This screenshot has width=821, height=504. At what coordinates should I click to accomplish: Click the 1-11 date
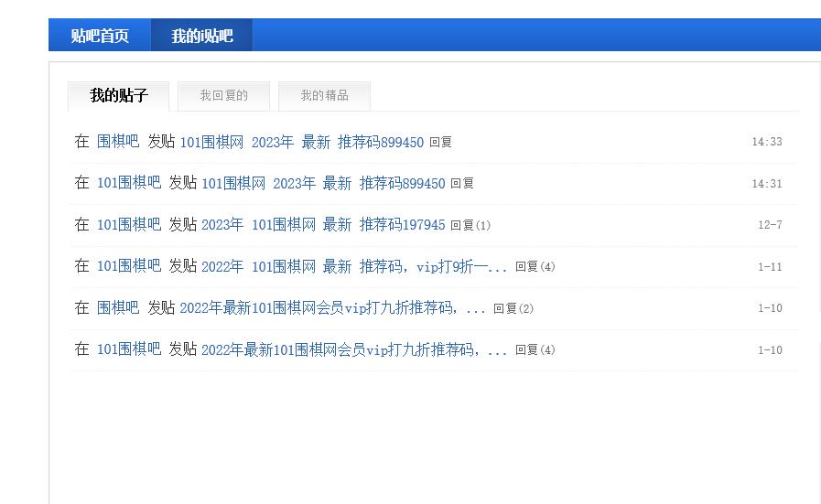770,267
